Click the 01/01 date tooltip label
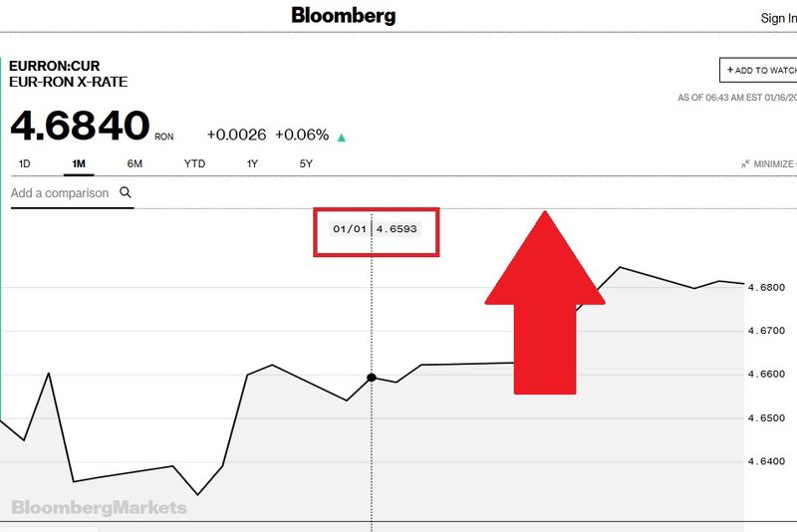The width and height of the screenshot is (797, 532). coord(350,229)
